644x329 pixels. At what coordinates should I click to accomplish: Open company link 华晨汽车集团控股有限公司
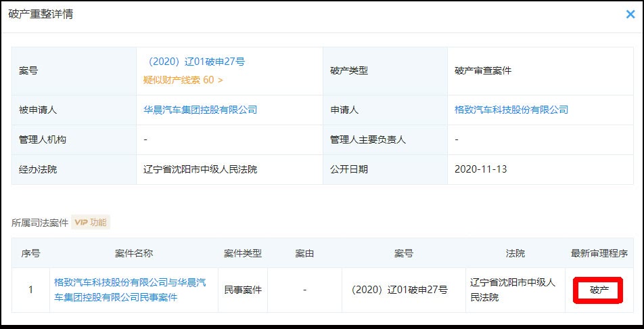(200, 110)
